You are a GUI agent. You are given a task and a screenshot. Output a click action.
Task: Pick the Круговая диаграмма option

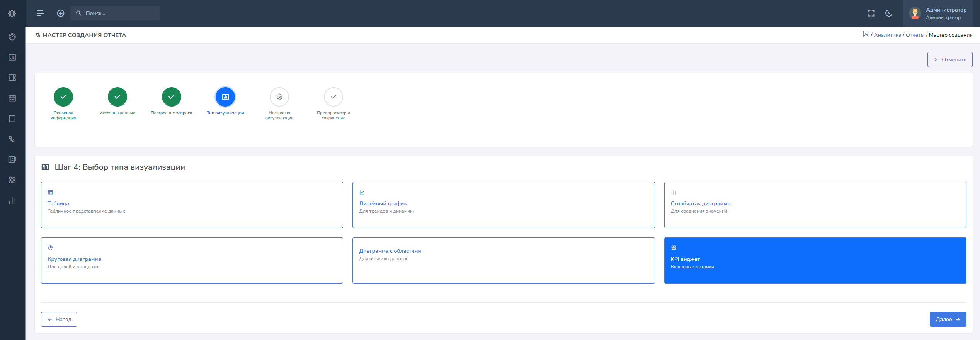point(192,260)
